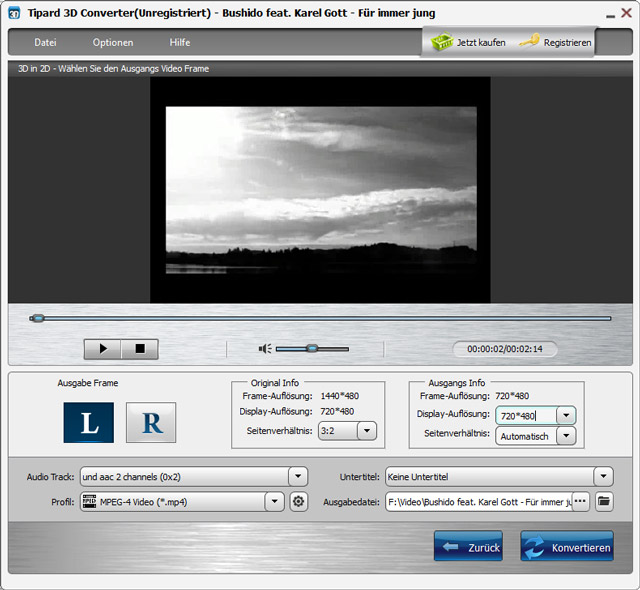
Task: Open output folder icon
Action: pyautogui.click(x=604, y=501)
